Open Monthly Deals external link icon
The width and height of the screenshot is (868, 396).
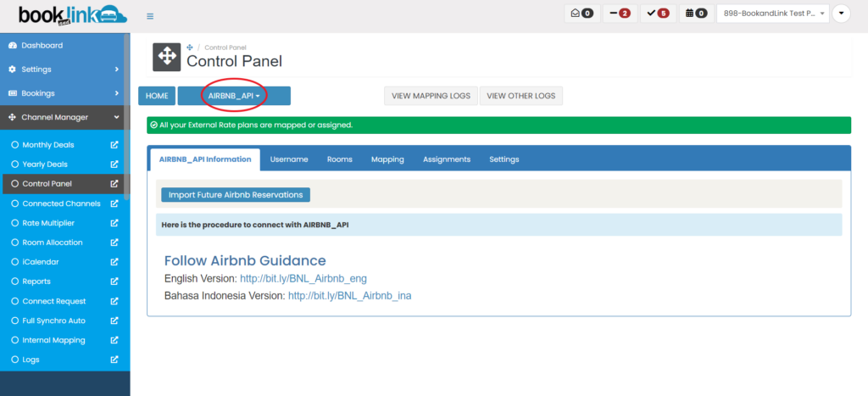(x=114, y=145)
